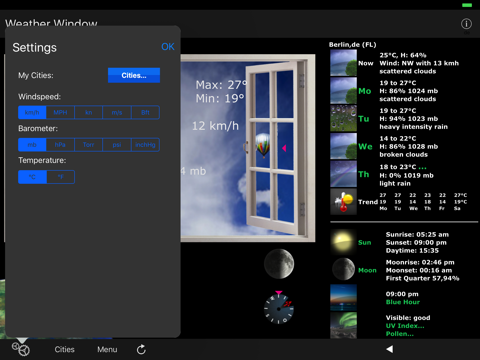Tap the Berlin,de (FL) city heading
Screen dimensions: 480x360
[353, 45]
